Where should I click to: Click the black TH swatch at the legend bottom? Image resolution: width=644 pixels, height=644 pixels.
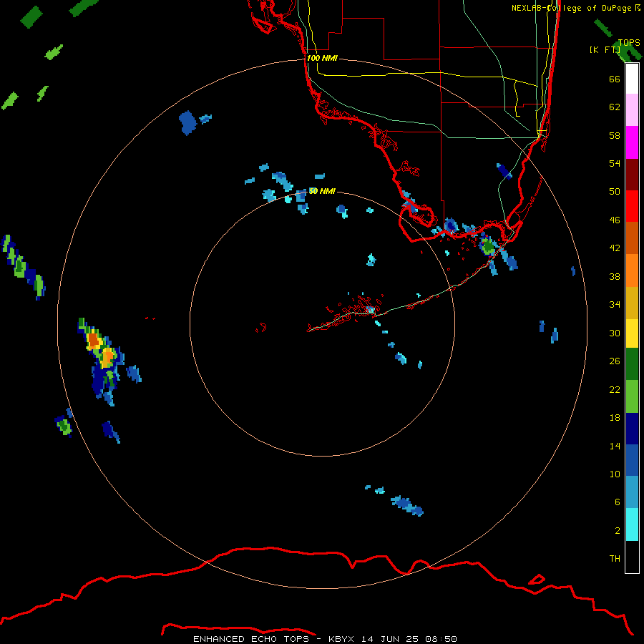click(632, 557)
